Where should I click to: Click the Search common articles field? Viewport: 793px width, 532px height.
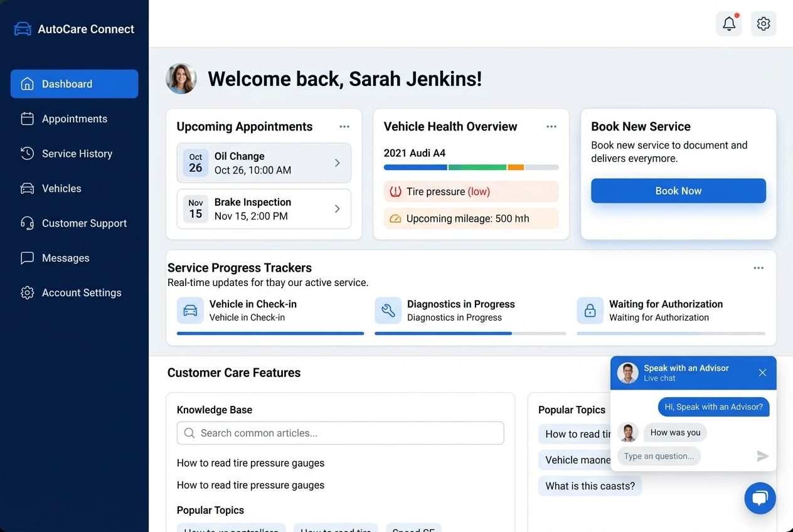pyautogui.click(x=340, y=433)
